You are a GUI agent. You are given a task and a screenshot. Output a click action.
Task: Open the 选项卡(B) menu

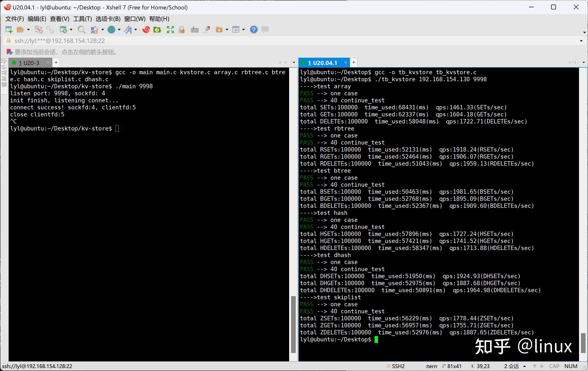(108, 19)
